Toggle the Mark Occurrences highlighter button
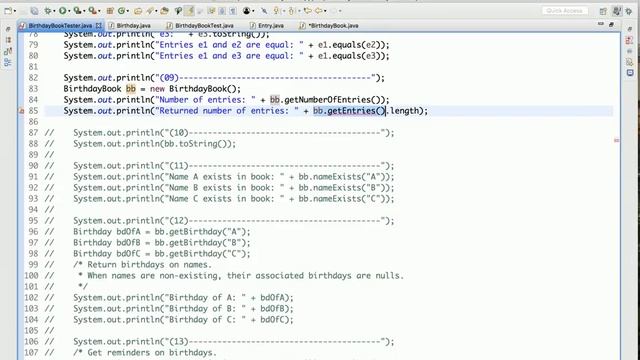This screenshot has height=360, width=640. [x=189, y=11]
